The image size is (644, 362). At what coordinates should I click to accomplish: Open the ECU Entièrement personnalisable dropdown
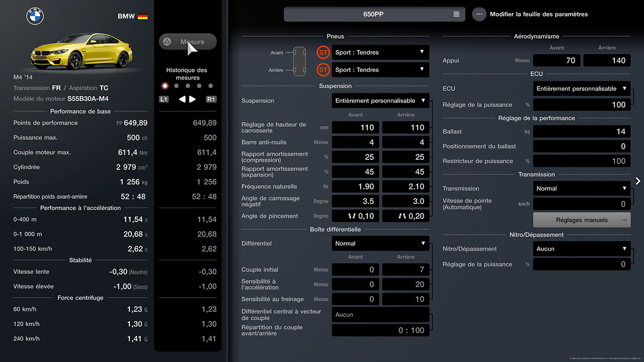(582, 88)
